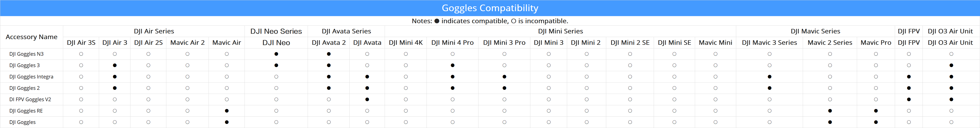Click the filled dot for Goggles 3 and O3 Air Unit
The width and height of the screenshot is (980, 128).
[x=951, y=65]
